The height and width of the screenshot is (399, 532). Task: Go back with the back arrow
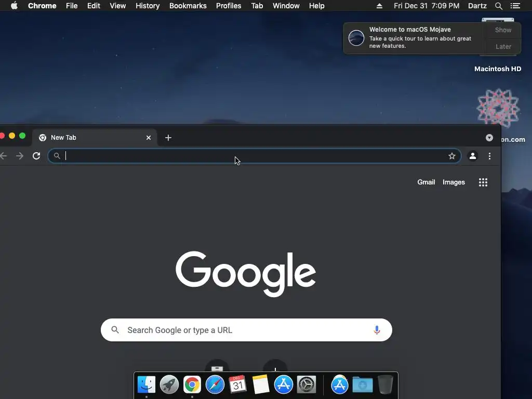[x=4, y=156]
